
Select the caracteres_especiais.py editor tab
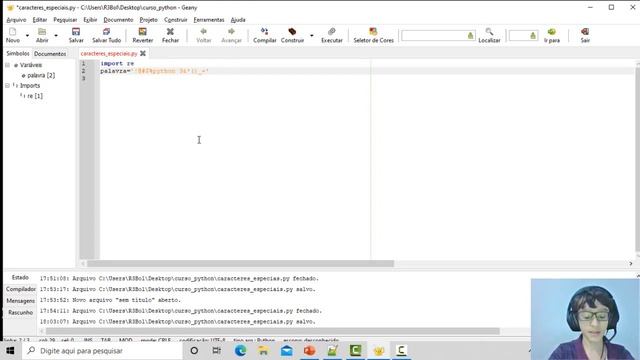[109, 53]
